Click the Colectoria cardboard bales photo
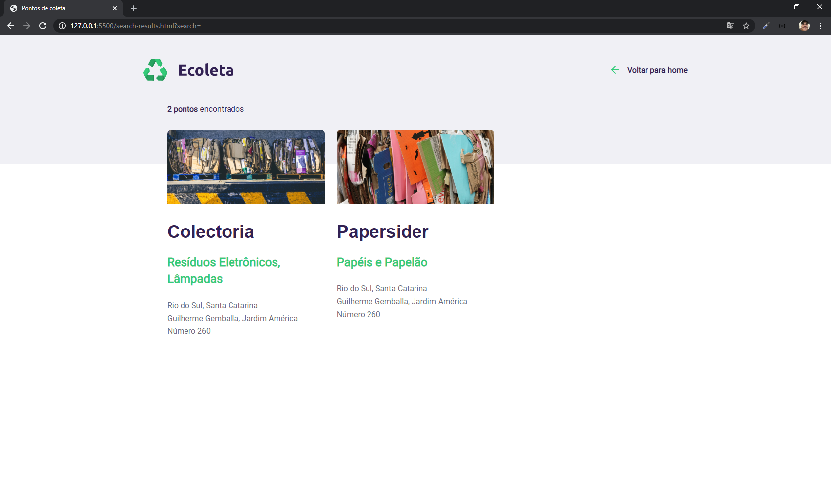The height and width of the screenshot is (504, 831). pyautogui.click(x=246, y=167)
